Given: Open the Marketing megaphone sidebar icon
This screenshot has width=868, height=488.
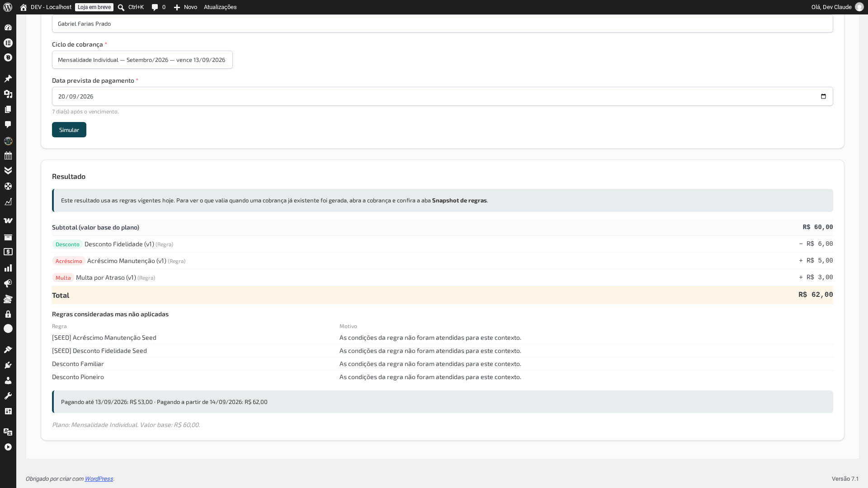Looking at the screenshot, I should (8, 284).
